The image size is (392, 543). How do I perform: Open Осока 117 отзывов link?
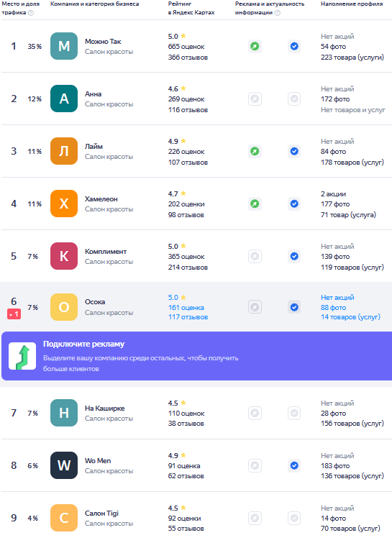click(x=188, y=317)
